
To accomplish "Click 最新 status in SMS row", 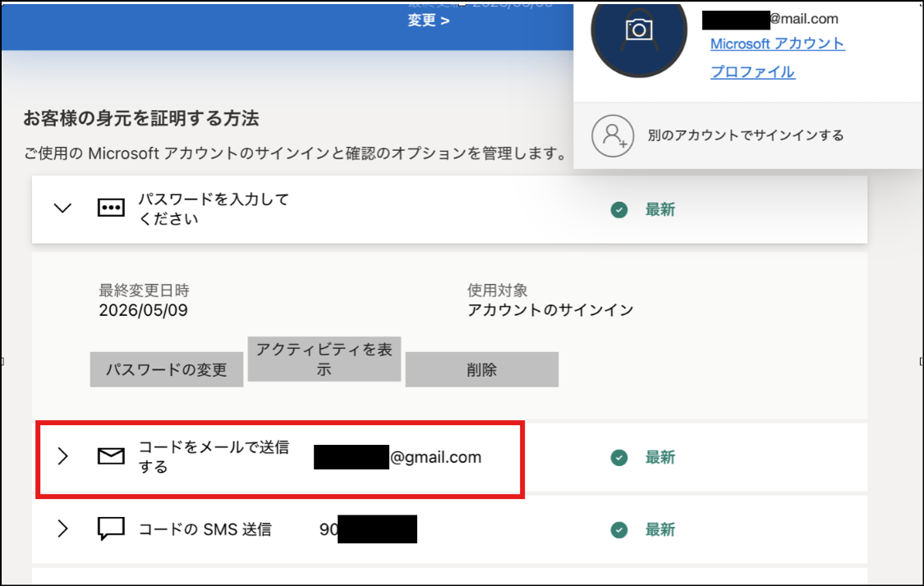I will 660,530.
